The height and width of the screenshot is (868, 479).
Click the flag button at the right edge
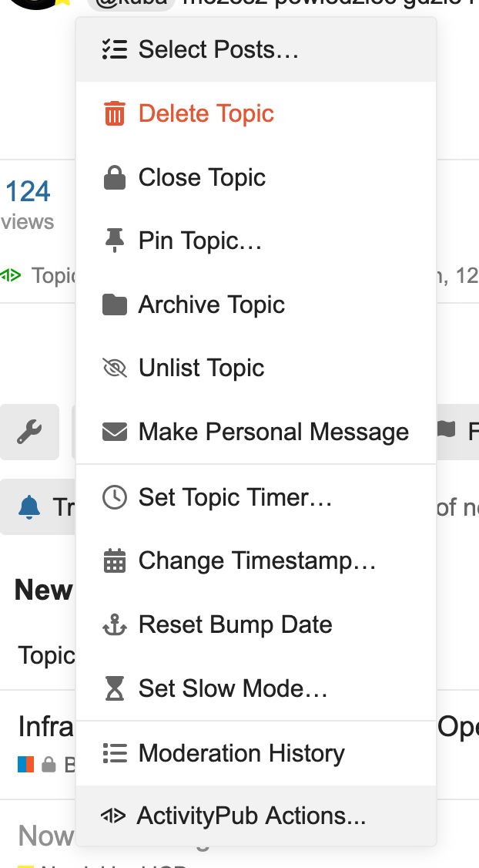[458, 432]
